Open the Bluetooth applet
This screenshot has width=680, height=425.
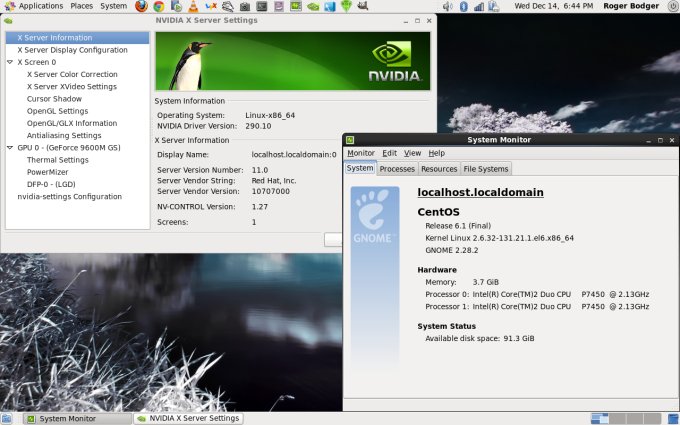click(x=464, y=6)
